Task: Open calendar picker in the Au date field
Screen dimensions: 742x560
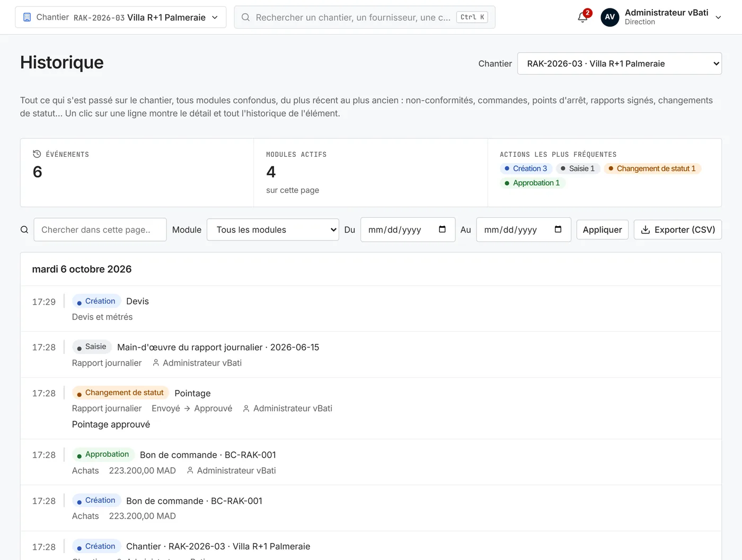Action: point(558,229)
